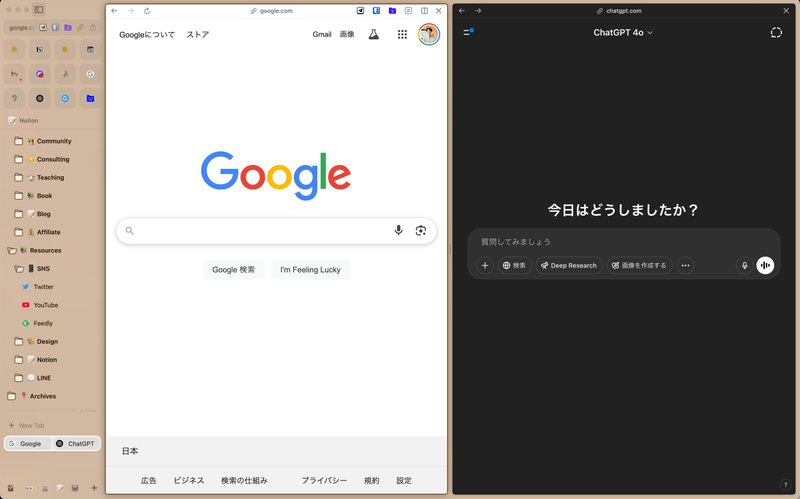
Task: Expand the Resources folder in sidebar
Action: [x=45, y=250]
